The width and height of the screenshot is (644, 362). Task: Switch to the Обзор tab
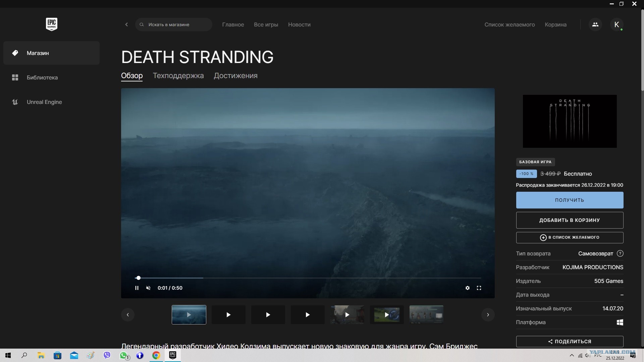[132, 76]
